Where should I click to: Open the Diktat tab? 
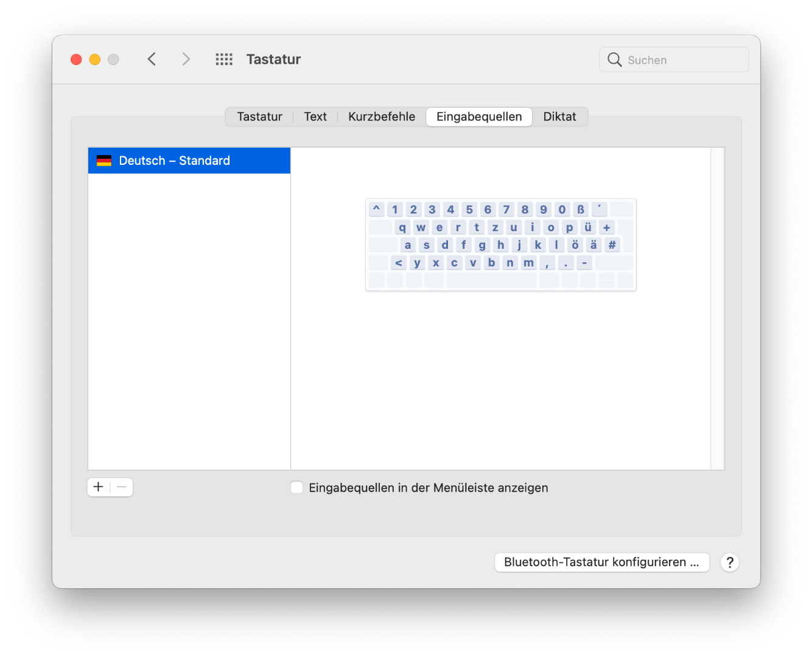(559, 117)
